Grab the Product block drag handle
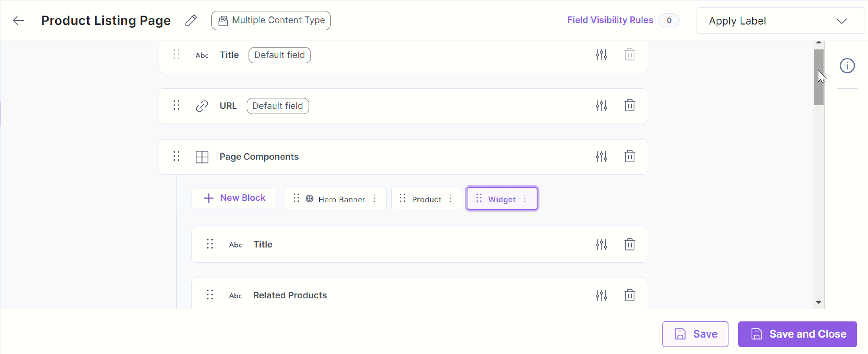 (402, 198)
